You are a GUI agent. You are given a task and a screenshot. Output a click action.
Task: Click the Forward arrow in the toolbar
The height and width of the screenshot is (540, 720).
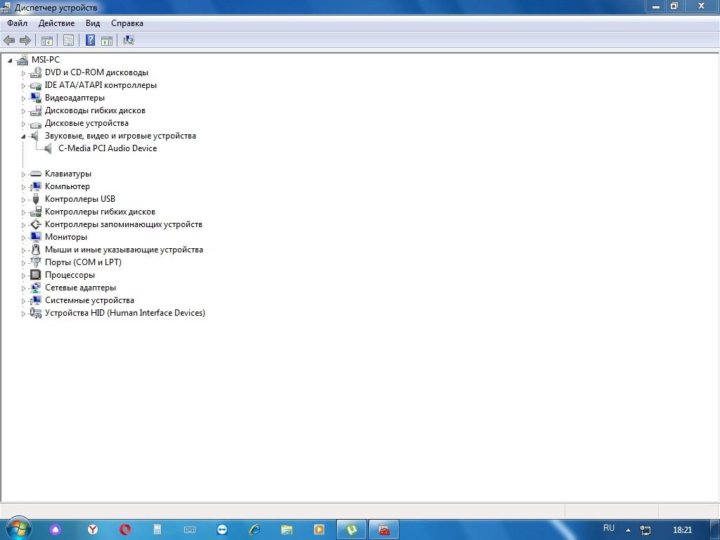(24, 40)
